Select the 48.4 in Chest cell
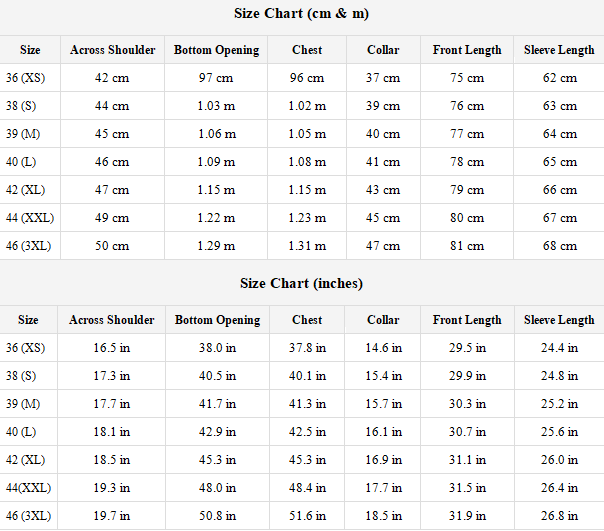 [307, 488]
